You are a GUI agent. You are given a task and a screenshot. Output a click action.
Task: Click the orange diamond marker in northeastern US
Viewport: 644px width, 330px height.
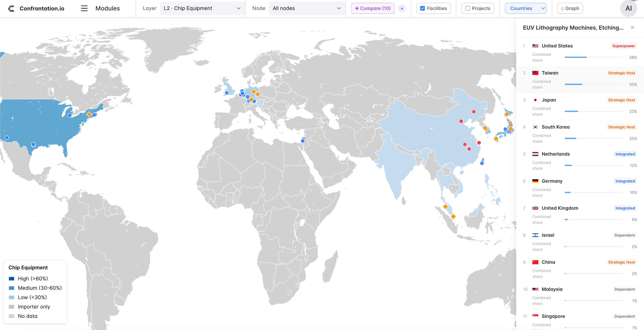point(89,114)
